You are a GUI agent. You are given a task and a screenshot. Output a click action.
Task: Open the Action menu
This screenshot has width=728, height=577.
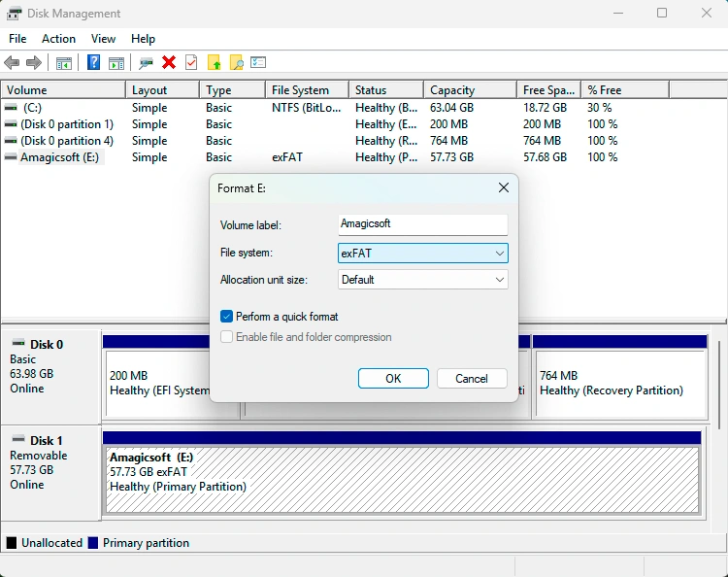(x=58, y=39)
